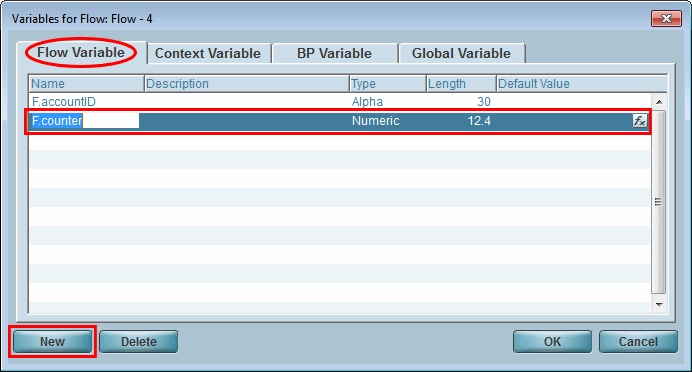Viewport: 692px width, 372px height.
Task: Click the Cancel button
Action: 638,342
